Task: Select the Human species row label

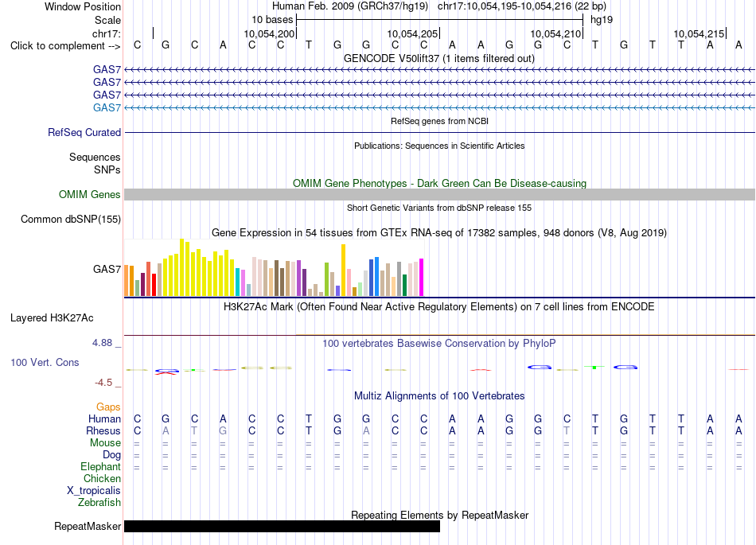Action: pyautogui.click(x=104, y=418)
